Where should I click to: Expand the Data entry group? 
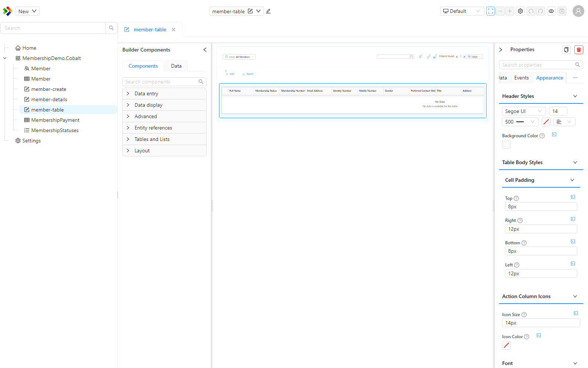point(164,93)
